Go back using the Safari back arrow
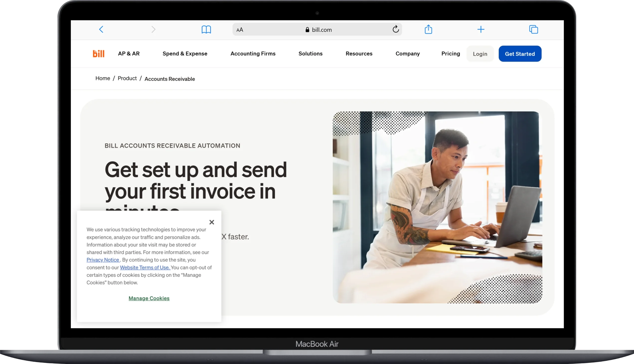This screenshot has height=364, width=634. coord(101,29)
